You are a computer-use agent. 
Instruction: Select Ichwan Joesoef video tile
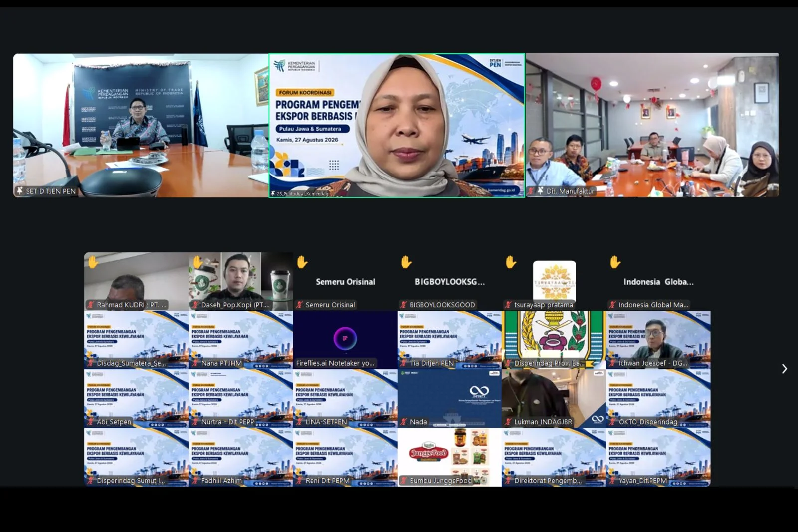(658, 340)
